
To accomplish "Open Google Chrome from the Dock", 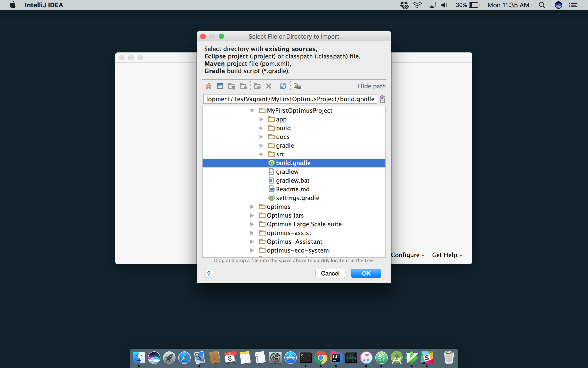I will [321, 358].
